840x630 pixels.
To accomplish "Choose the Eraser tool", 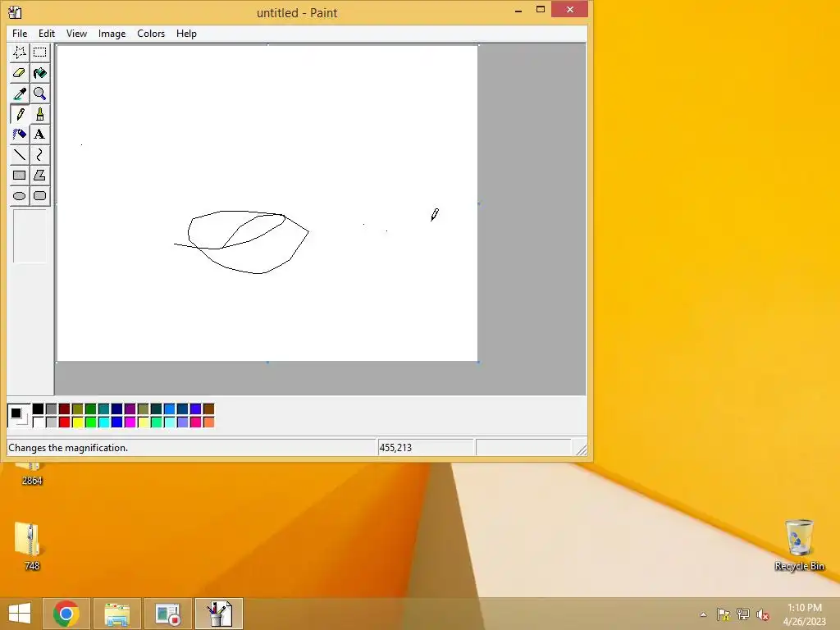I will tap(20, 73).
